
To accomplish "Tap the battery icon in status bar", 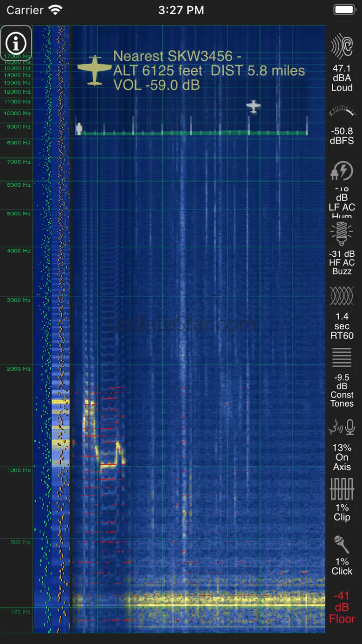I will (x=344, y=10).
